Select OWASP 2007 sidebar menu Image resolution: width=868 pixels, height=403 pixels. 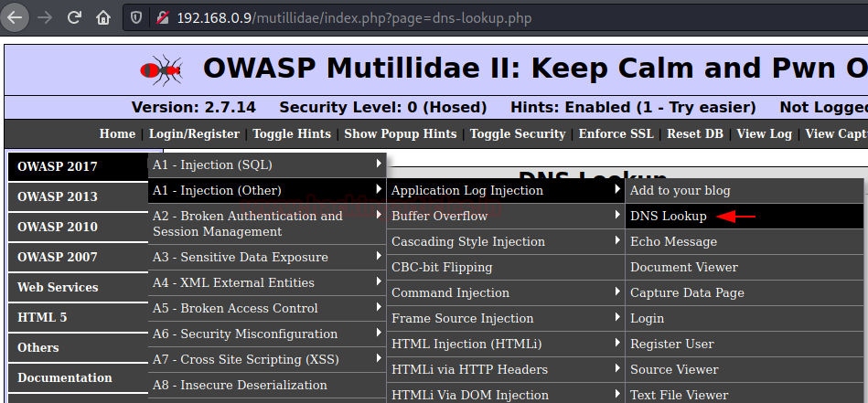tap(78, 257)
